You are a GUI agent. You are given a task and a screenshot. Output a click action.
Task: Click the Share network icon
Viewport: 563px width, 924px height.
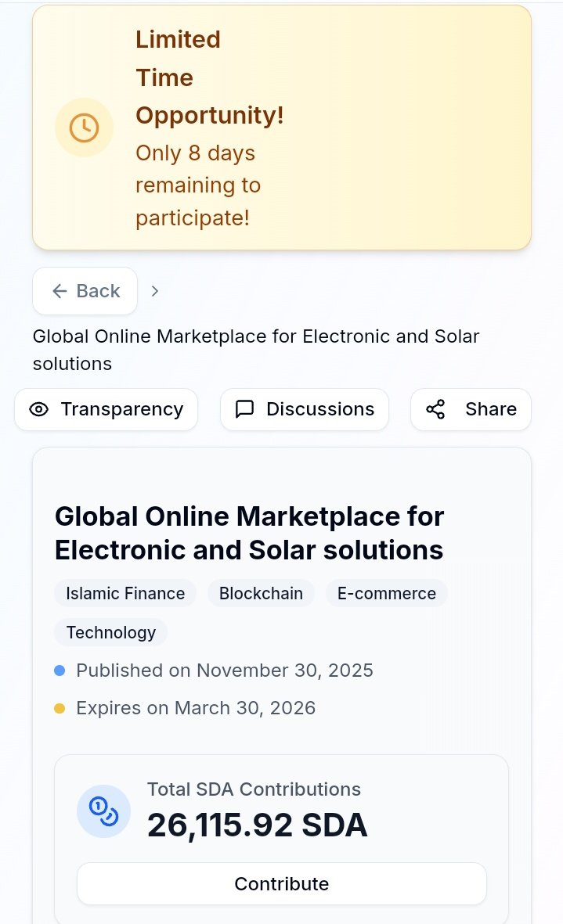[x=435, y=409]
